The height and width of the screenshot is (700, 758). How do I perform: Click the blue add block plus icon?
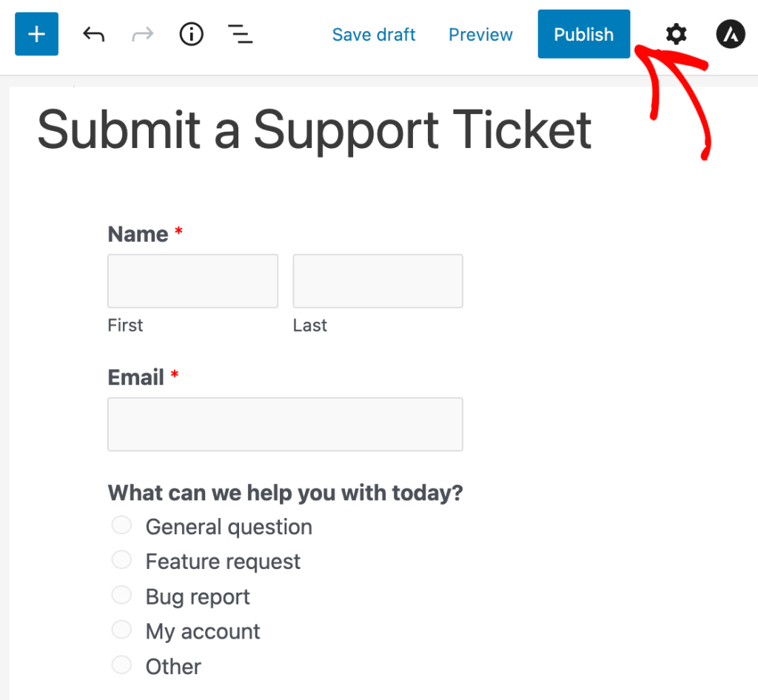36,34
